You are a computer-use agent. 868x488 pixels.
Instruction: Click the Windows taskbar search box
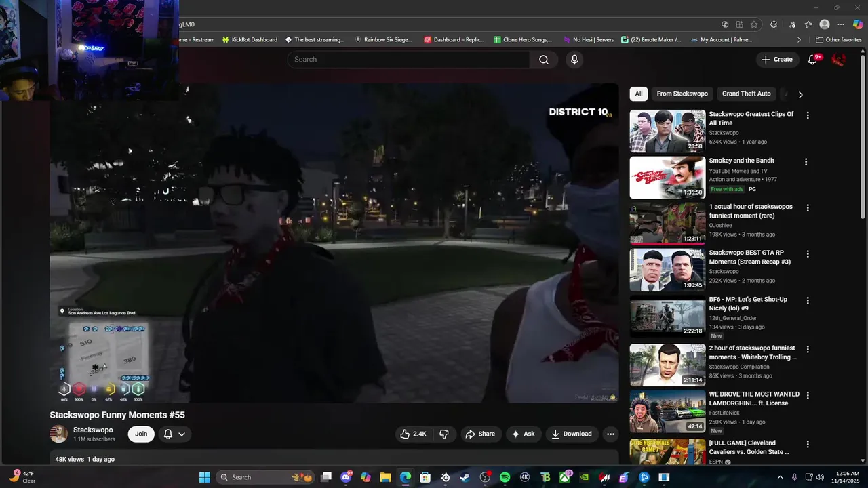click(x=264, y=477)
